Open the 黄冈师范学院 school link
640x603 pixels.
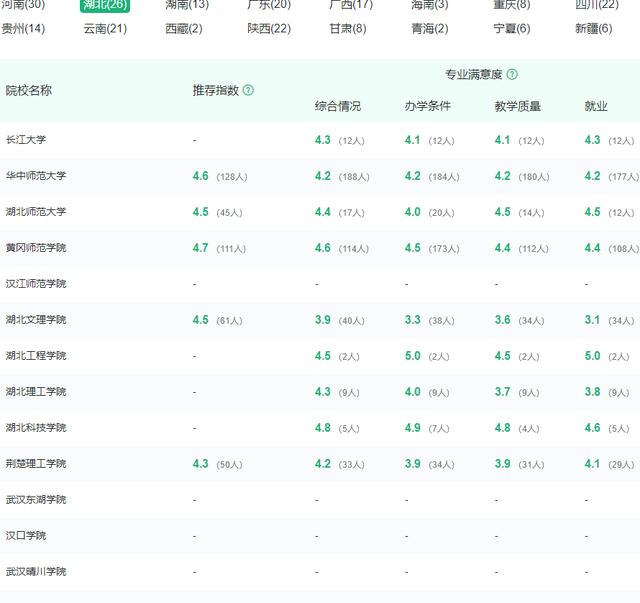(x=36, y=248)
